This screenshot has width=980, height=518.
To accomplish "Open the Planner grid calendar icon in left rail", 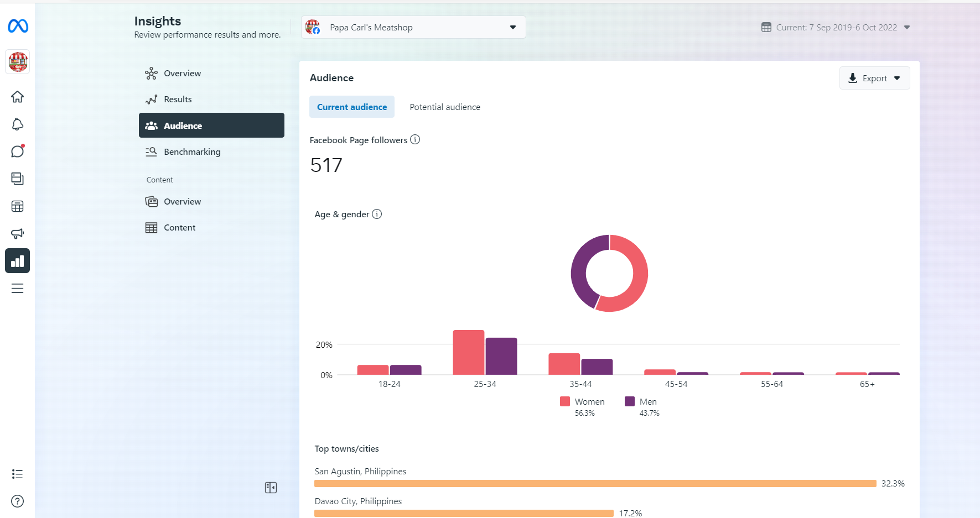I will coord(18,206).
